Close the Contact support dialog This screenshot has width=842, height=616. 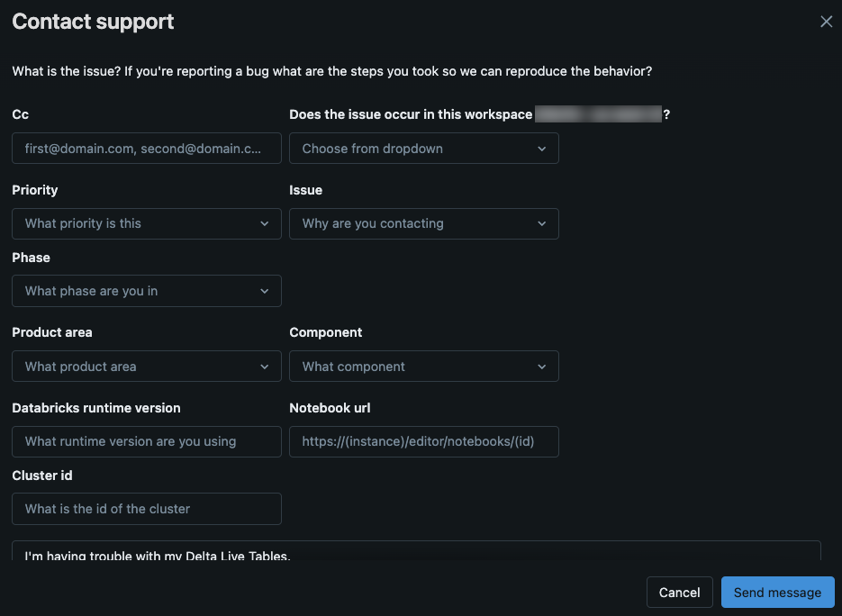[826, 22]
